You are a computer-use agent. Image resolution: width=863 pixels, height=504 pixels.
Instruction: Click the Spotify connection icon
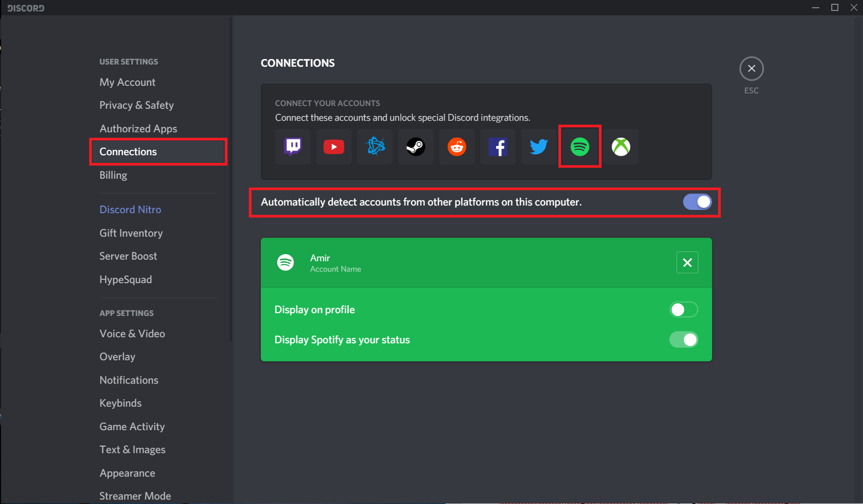(x=580, y=146)
